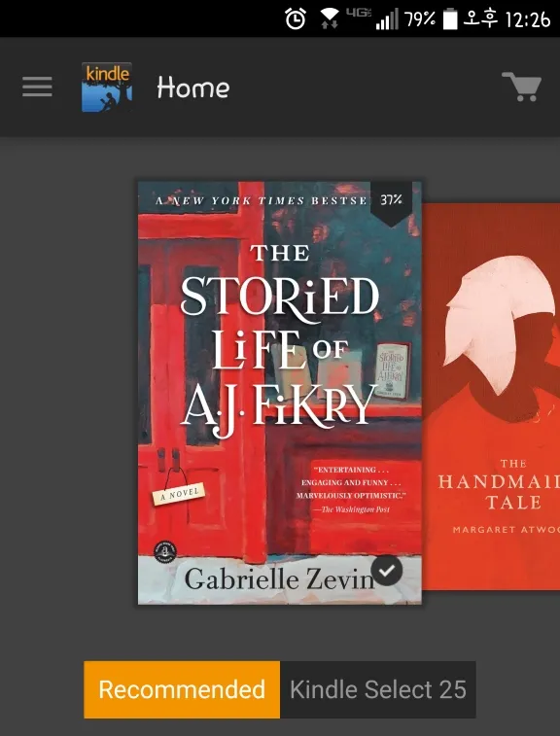The width and height of the screenshot is (560, 736).
Task: Tap the alarm clock status icon
Action: coord(296,19)
